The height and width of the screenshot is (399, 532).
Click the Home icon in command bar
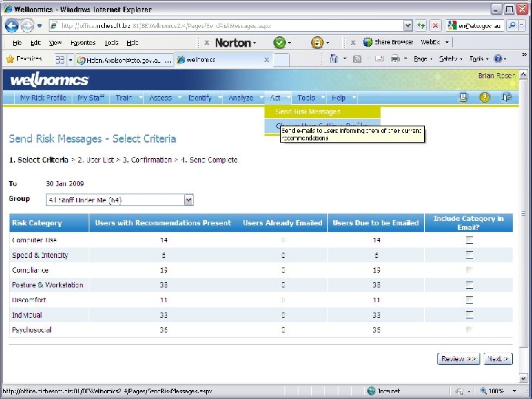(334, 58)
